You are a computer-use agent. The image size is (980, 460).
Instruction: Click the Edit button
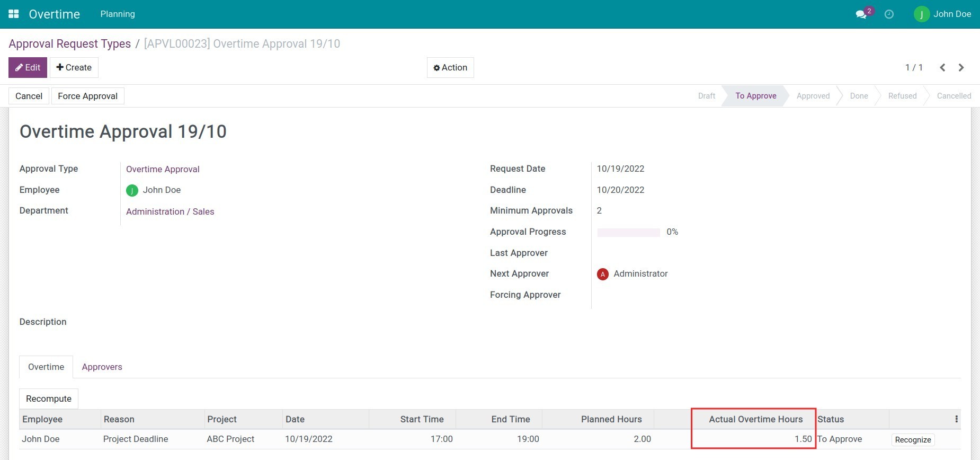[x=28, y=67]
